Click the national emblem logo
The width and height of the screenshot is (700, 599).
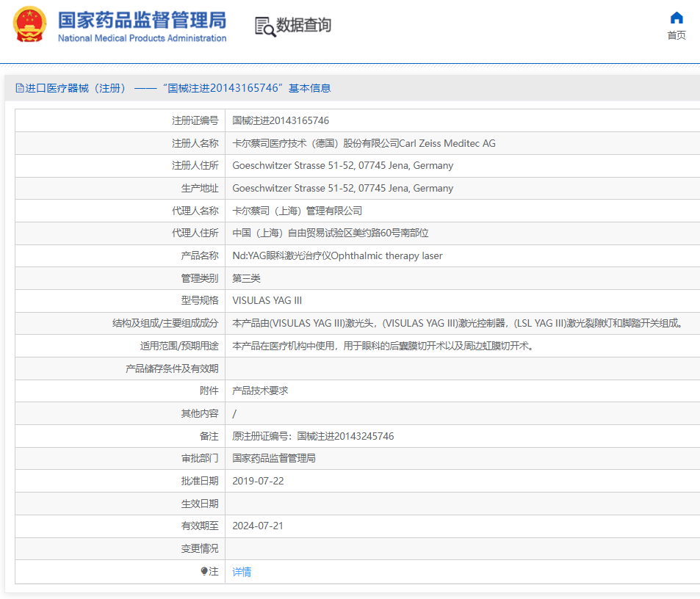pos(29,24)
